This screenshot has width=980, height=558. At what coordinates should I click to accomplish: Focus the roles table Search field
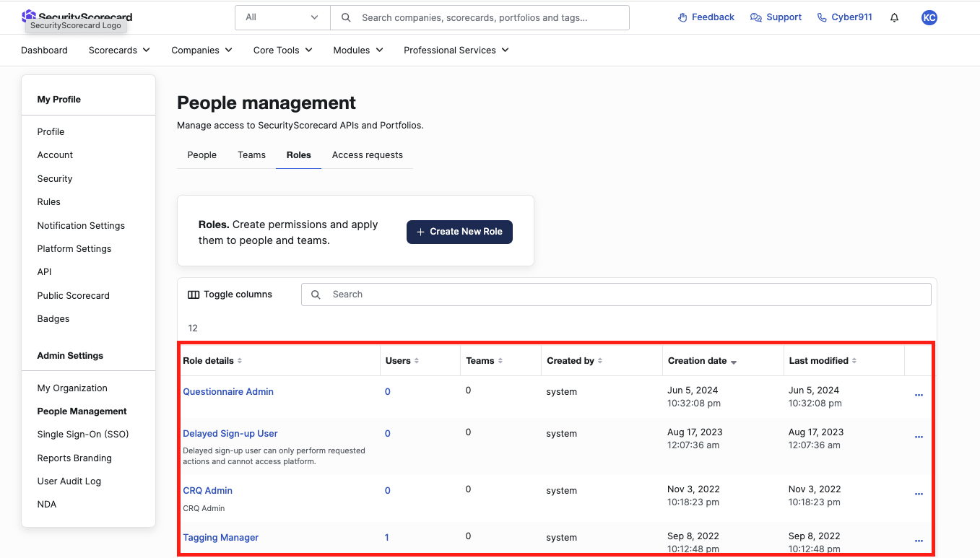(x=616, y=295)
